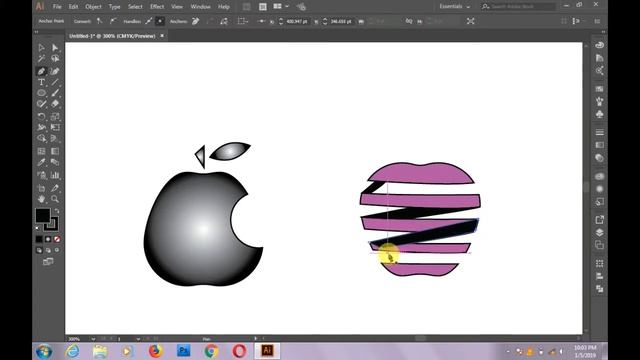The height and width of the screenshot is (360, 640).
Task: Select the Hand tool
Action: [x=42, y=199]
